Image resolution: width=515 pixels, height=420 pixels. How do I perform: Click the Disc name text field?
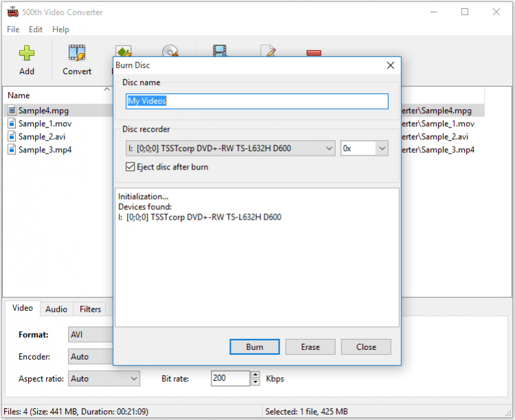point(257,102)
